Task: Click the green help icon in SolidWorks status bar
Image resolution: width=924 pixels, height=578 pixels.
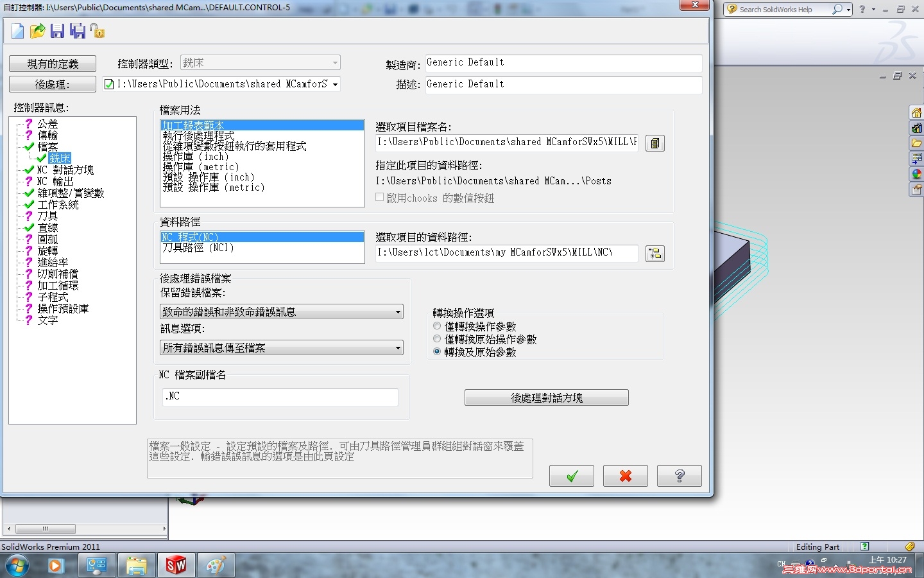Action: (x=865, y=547)
